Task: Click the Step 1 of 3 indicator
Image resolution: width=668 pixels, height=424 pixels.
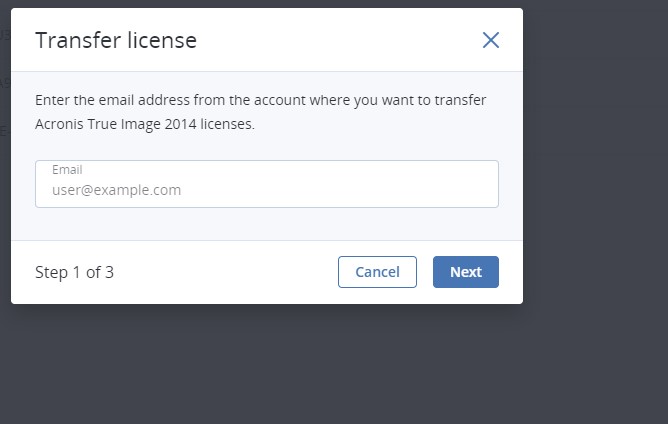Action: [x=74, y=272]
